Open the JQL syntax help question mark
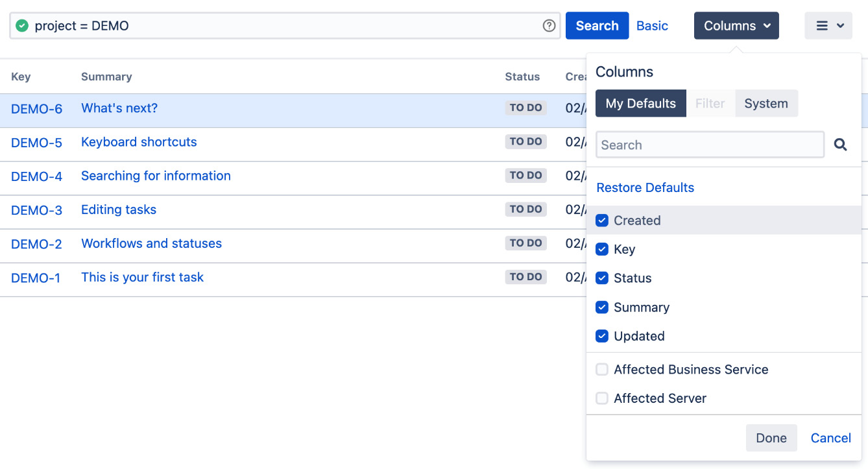Screen dimensions: 868x469 (549, 25)
